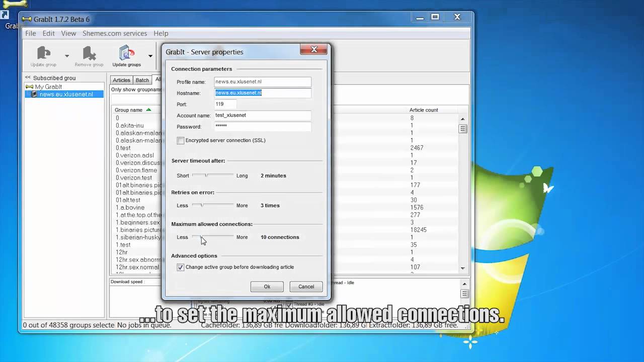The image size is (644, 362).
Task: Click the Maximum allowed connections slider
Action: coord(213,237)
